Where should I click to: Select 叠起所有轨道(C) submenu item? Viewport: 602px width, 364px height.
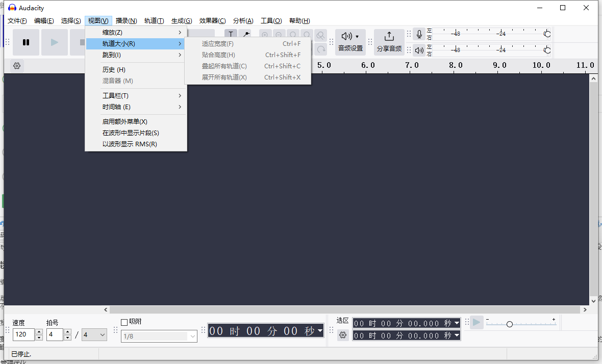[248, 66]
